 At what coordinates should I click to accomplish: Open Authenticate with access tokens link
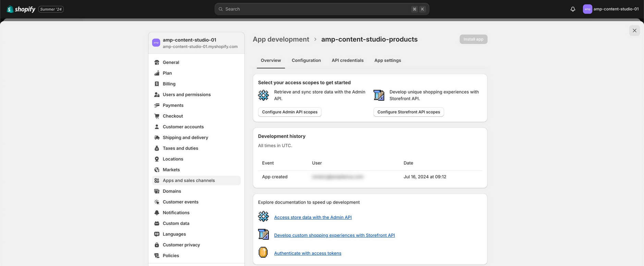pos(308,253)
